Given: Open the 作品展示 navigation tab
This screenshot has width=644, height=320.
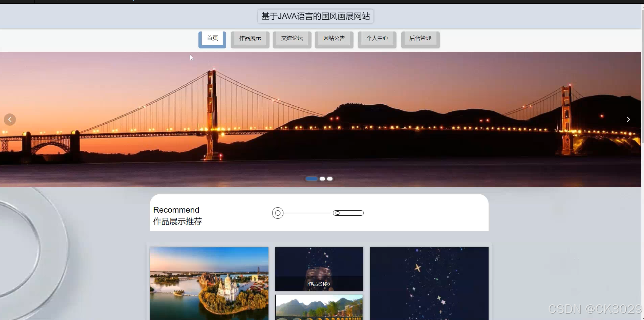Looking at the screenshot, I should [250, 40].
